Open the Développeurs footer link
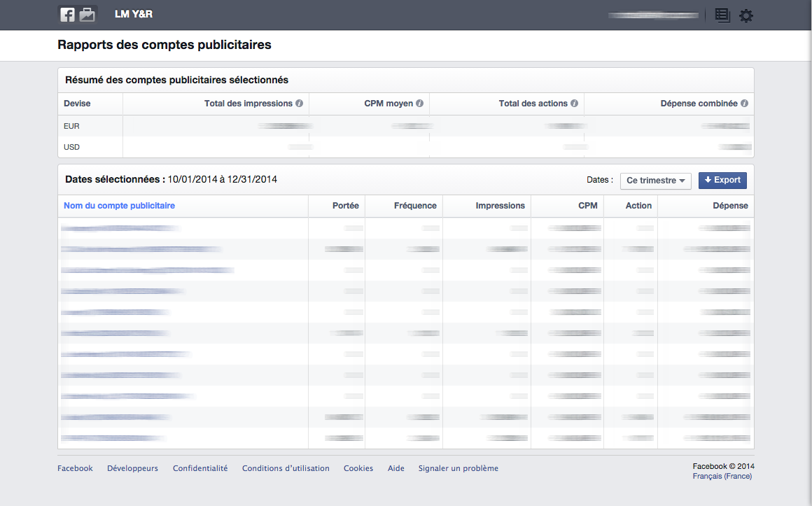 click(132, 468)
